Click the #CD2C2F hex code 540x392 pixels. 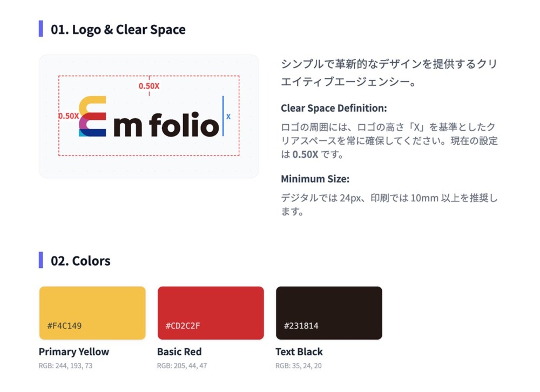coord(183,326)
